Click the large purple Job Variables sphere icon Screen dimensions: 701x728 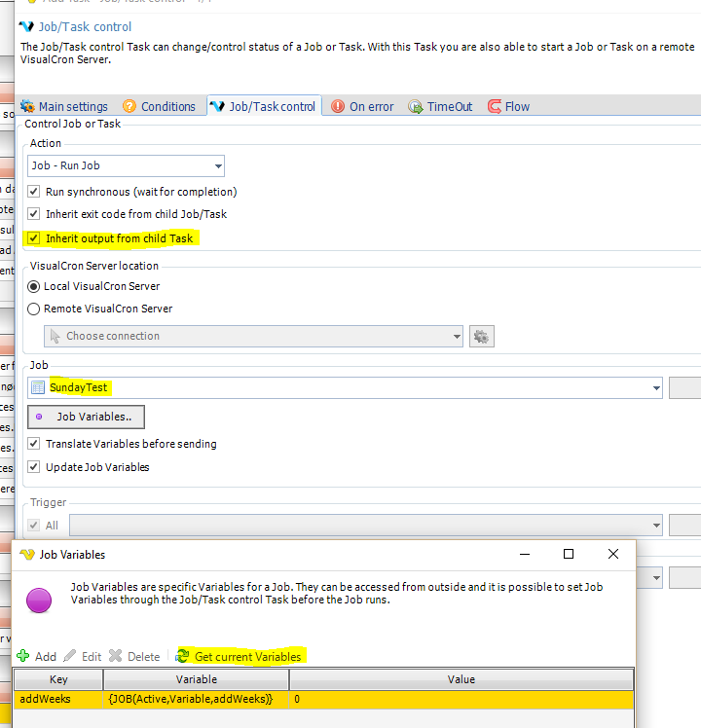point(39,600)
